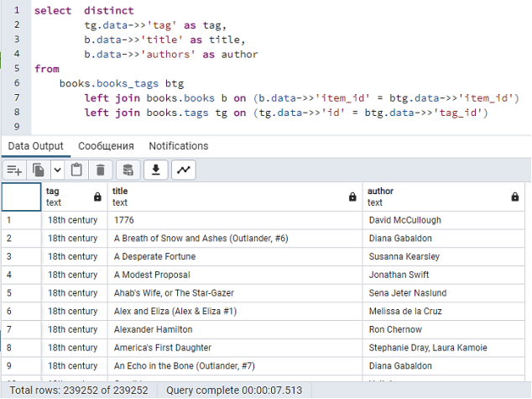532x399 pixels.
Task: Click 'from' keyword on editor line 5
Action: (47, 69)
